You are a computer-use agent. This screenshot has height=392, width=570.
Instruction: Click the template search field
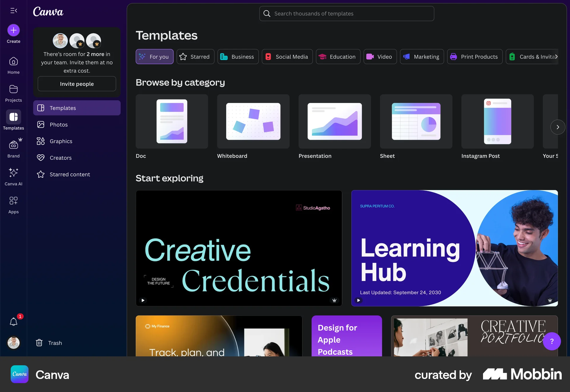tap(346, 13)
